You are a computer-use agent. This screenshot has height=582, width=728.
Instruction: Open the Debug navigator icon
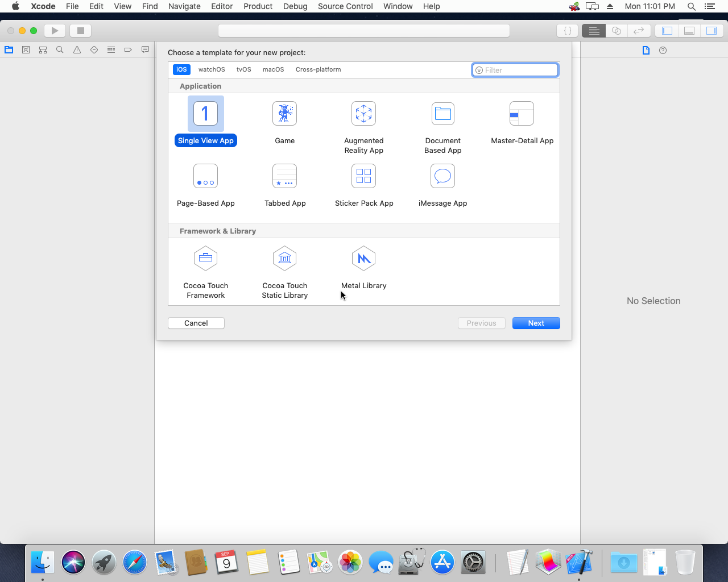(x=111, y=50)
